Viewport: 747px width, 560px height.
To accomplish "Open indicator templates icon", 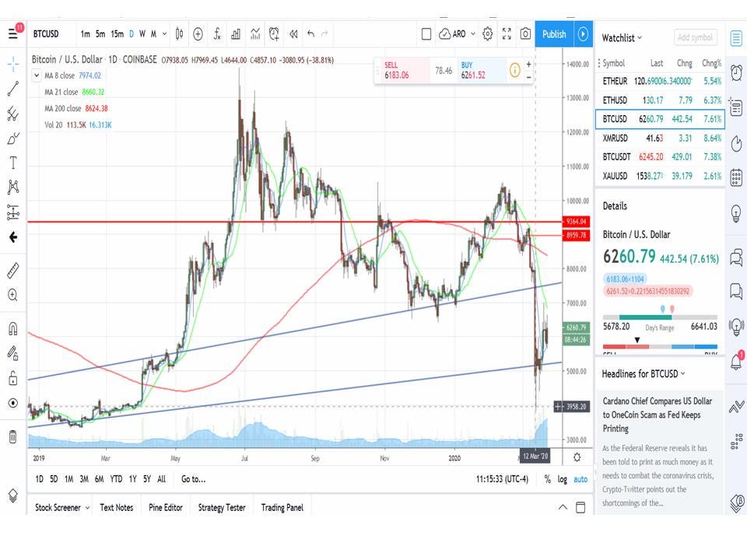I will [x=255, y=33].
